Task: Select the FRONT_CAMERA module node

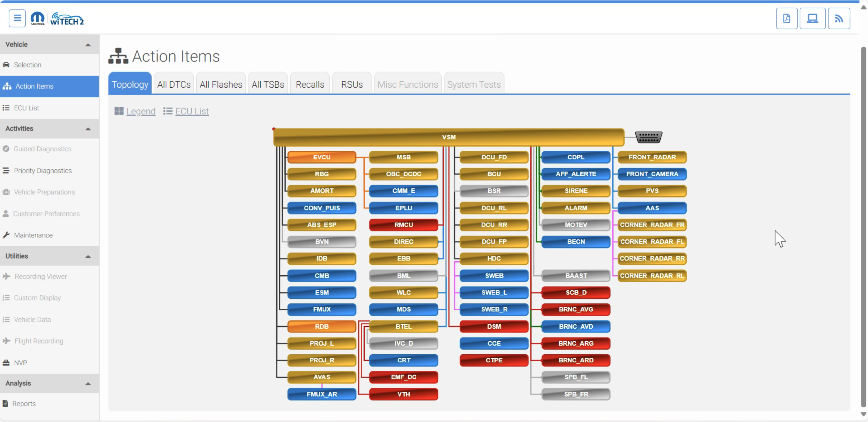Action: pos(652,174)
